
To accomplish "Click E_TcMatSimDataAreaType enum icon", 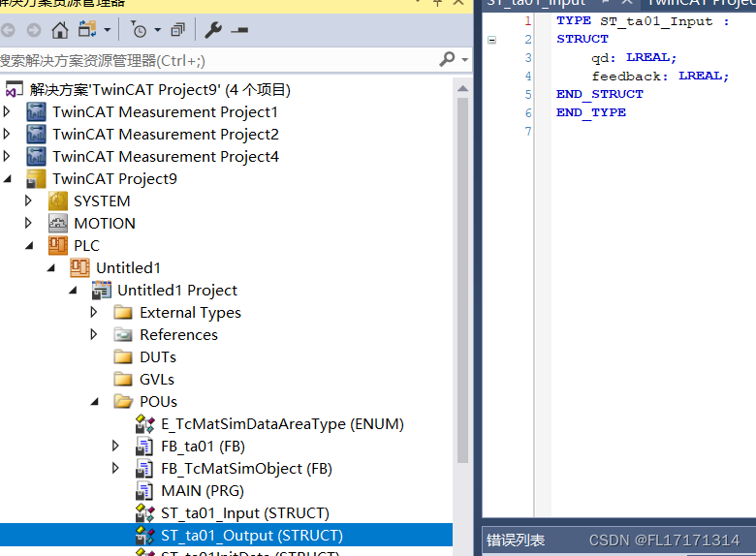I will click(x=144, y=424).
